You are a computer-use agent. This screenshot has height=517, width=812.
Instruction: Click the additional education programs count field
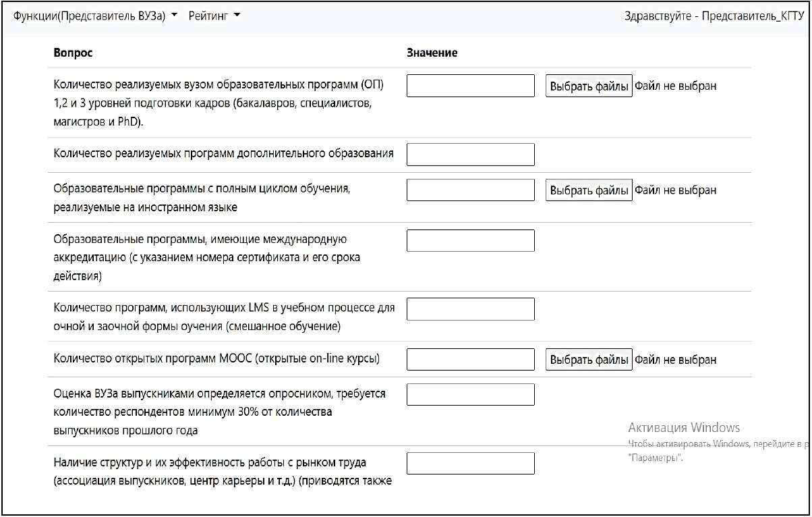pyautogui.click(x=471, y=155)
